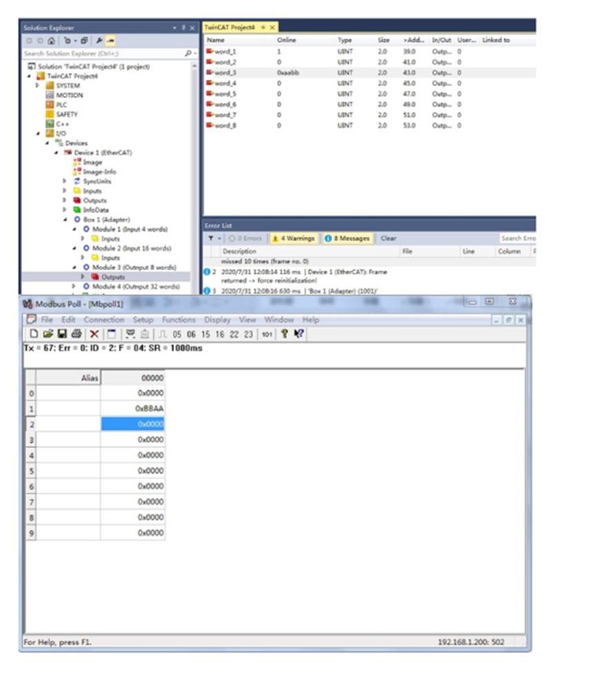Expand the InfoData tree node

[65, 210]
